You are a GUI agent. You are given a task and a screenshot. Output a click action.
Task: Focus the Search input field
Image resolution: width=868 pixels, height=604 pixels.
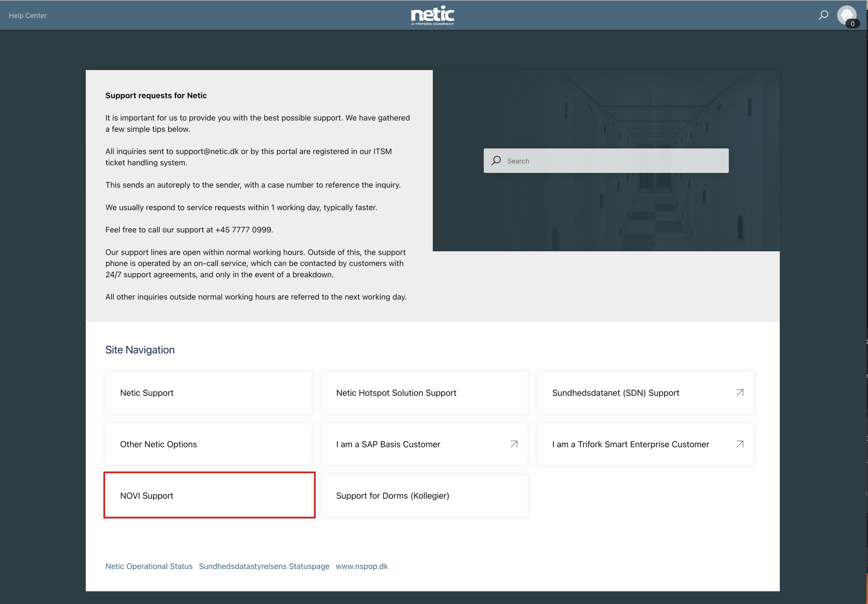[x=606, y=160]
